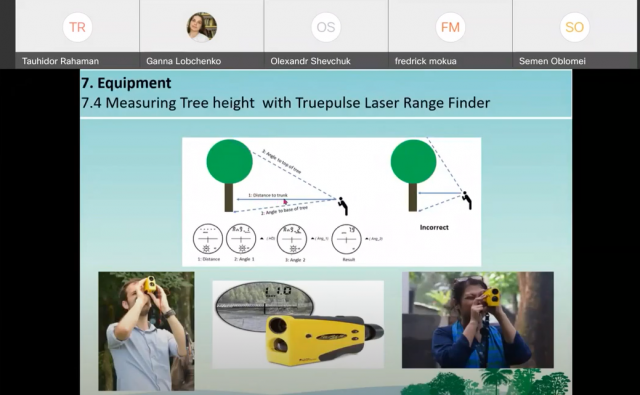Click the '1: Distance' viewfinder circle
This screenshot has width=640, height=395.
pos(208,239)
